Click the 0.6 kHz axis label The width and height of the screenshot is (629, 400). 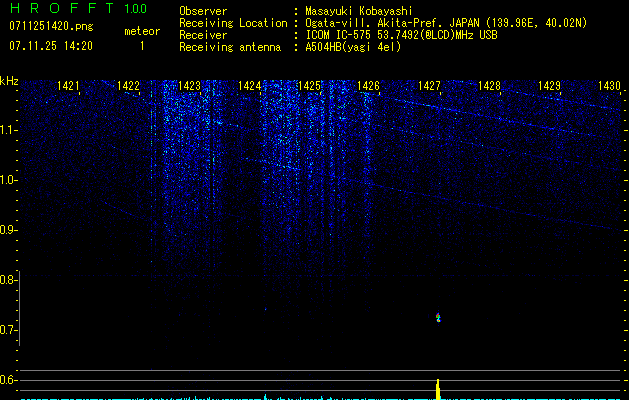pyautogui.click(x=8, y=380)
